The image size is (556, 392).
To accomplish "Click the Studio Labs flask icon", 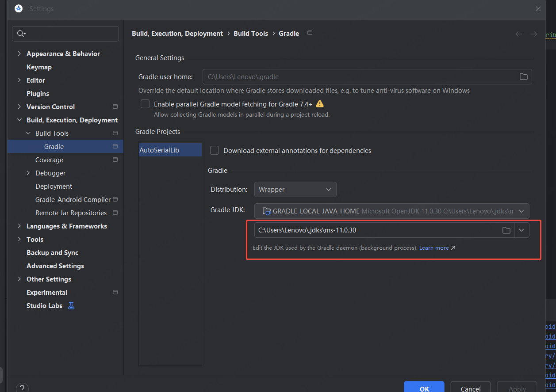I will [x=71, y=305].
